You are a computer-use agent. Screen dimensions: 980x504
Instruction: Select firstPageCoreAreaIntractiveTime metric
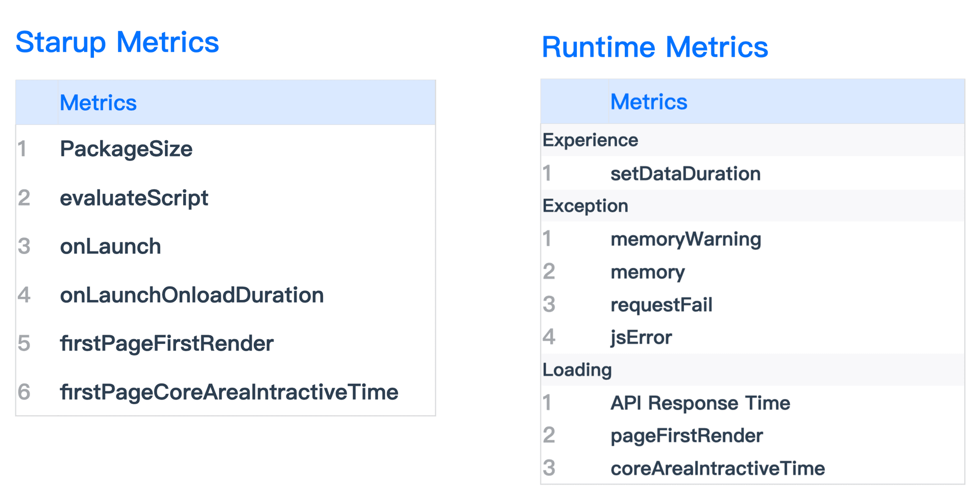[x=229, y=392]
